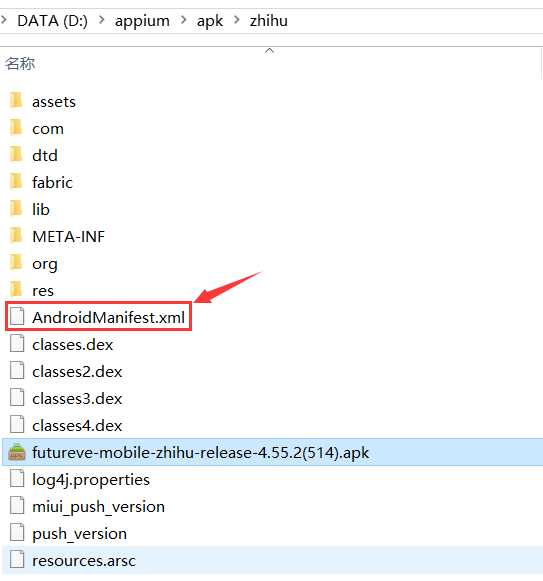Select the org folder name
This screenshot has width=543, height=581.
(x=45, y=265)
